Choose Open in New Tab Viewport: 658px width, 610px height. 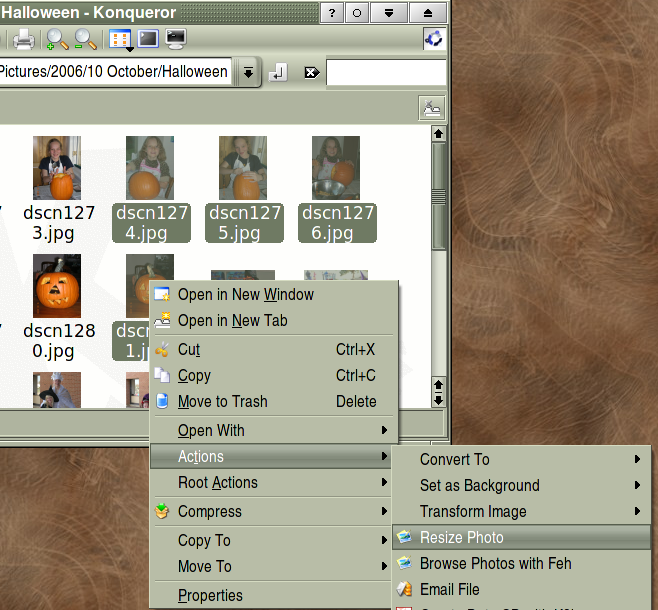coord(274,321)
